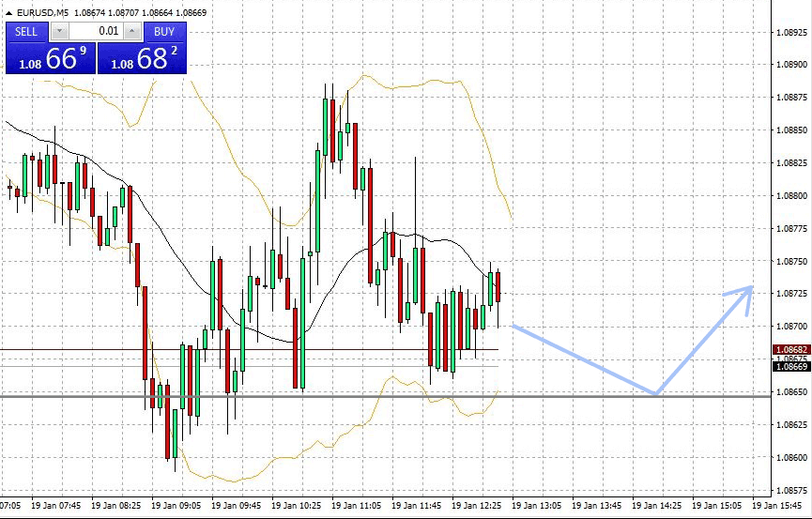Collapse the one-click trading panel triangle
812x519 pixels.
pyautogui.click(x=9, y=12)
